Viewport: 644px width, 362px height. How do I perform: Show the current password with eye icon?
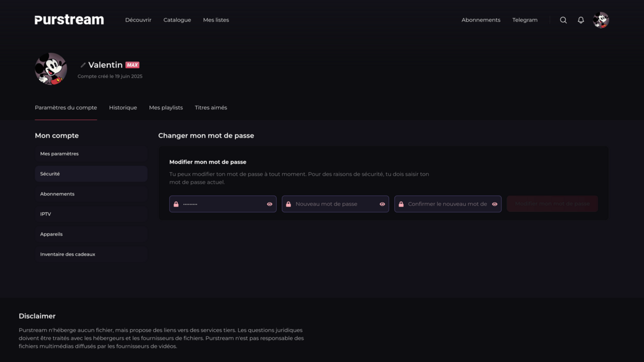tap(269, 204)
